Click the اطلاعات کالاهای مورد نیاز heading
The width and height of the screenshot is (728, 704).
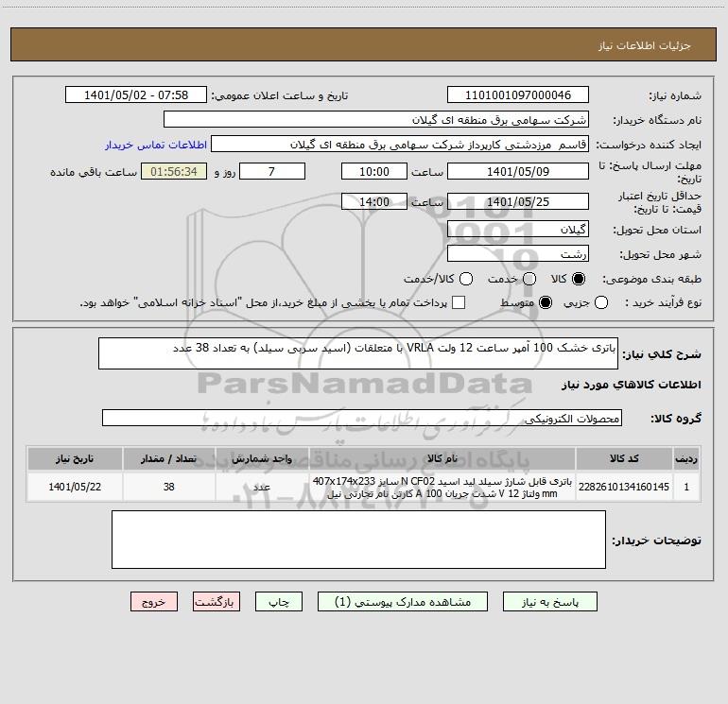pyautogui.click(x=632, y=385)
